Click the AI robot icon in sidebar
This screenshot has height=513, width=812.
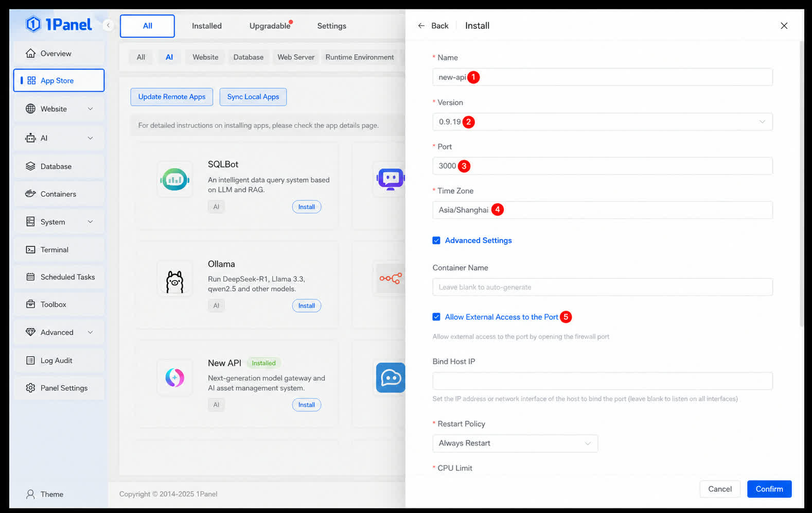click(31, 138)
